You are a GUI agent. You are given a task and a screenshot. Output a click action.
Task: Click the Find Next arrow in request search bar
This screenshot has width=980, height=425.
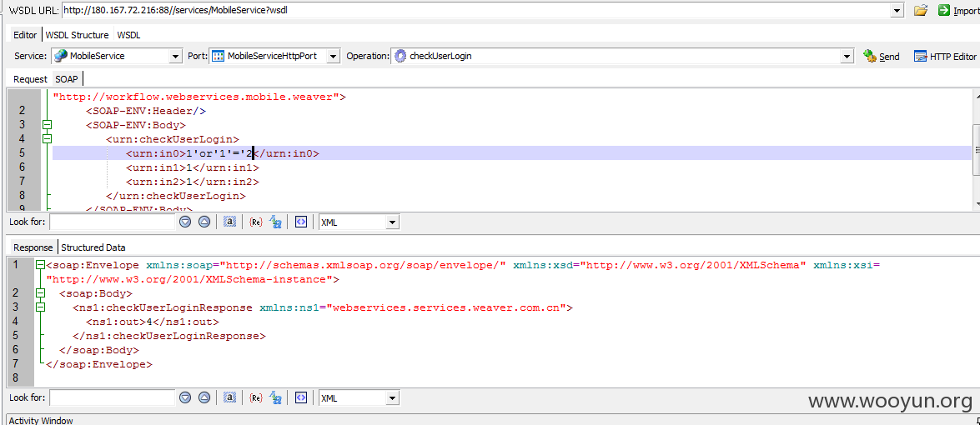coord(185,222)
